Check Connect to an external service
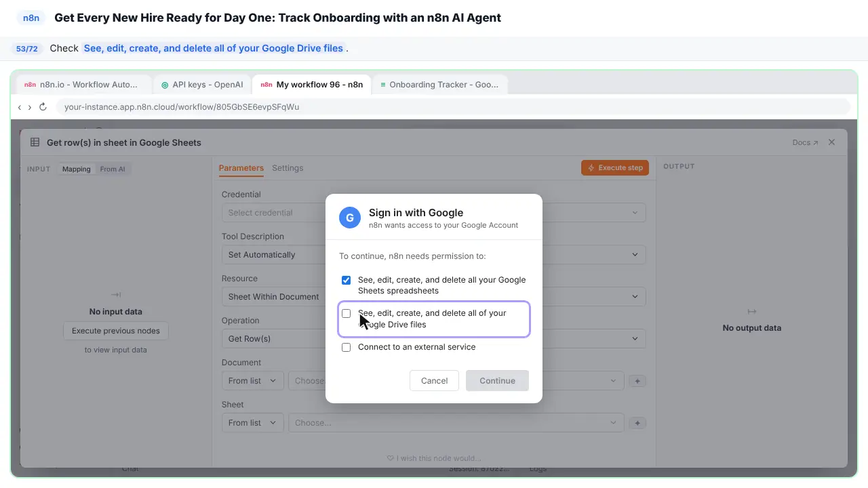The width and height of the screenshot is (868, 488). point(347,347)
